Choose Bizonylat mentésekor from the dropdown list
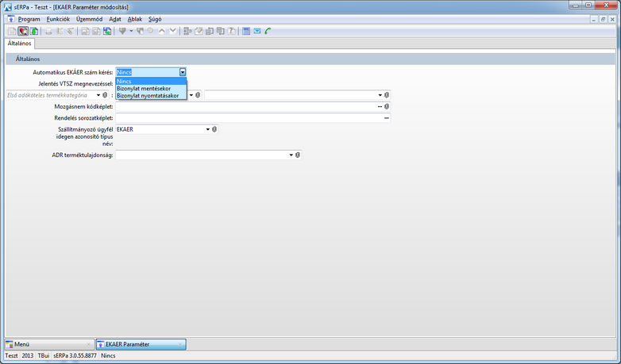621x364 pixels. point(151,88)
